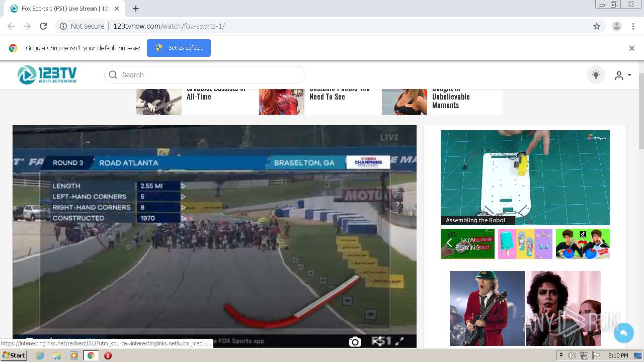Toggle the dark mode lightbulb icon
The width and height of the screenshot is (644, 362).
[x=596, y=75]
